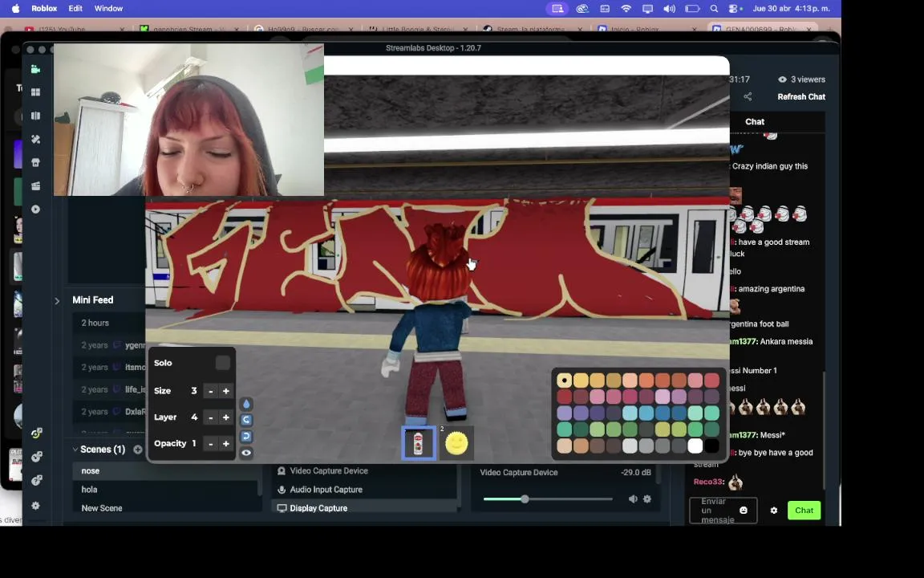Click the share icon beside Refresh Chat
The height and width of the screenshot is (578, 924).
tap(748, 96)
